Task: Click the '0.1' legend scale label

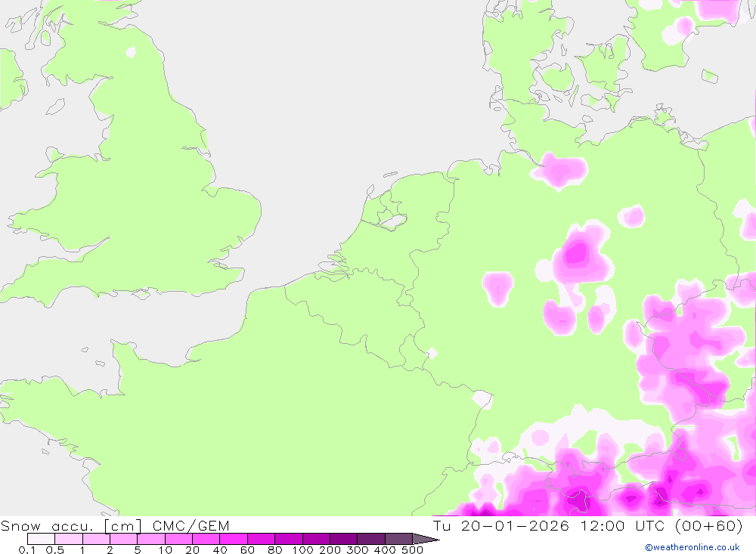Action: pyautogui.click(x=27, y=549)
